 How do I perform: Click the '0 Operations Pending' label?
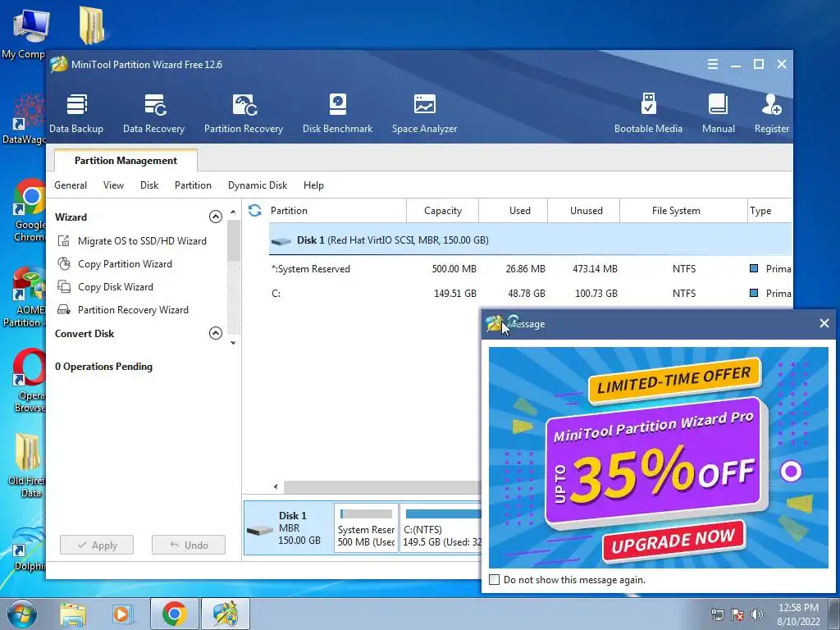click(104, 367)
